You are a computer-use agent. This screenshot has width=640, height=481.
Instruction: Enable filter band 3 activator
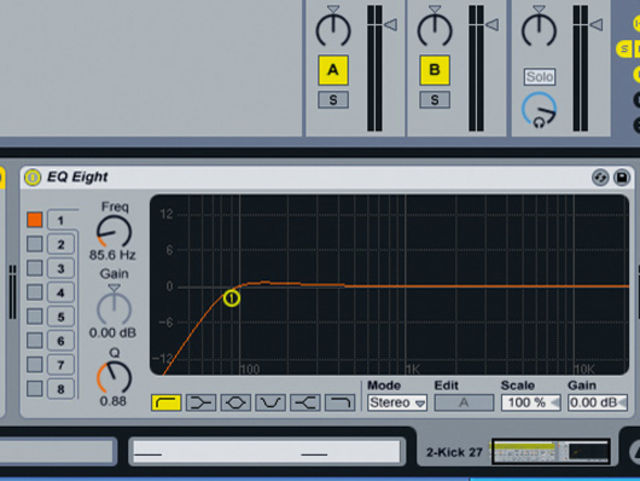35,268
